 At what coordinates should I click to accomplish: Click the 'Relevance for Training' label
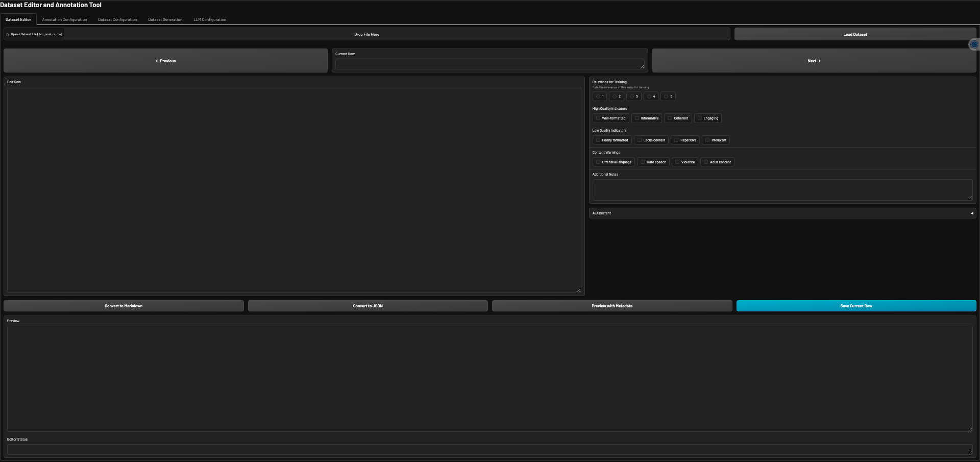(609, 82)
